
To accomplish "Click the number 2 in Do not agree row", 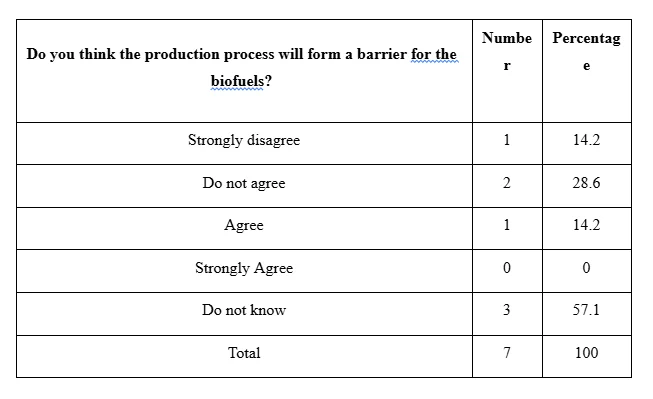I will pyautogui.click(x=507, y=183).
